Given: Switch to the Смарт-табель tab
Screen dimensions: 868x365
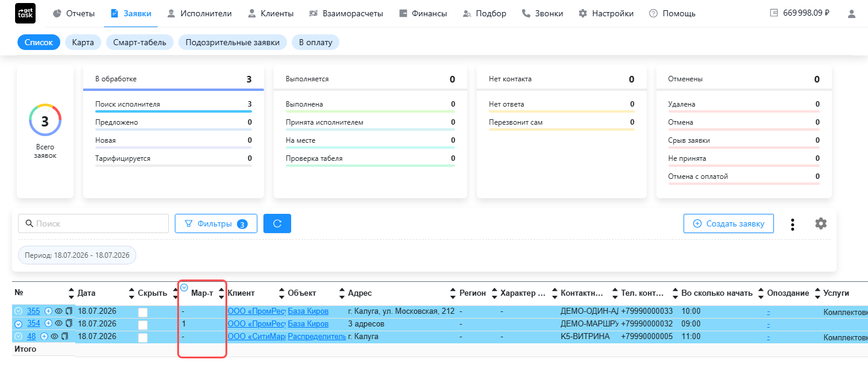Looking at the screenshot, I should tap(140, 42).
